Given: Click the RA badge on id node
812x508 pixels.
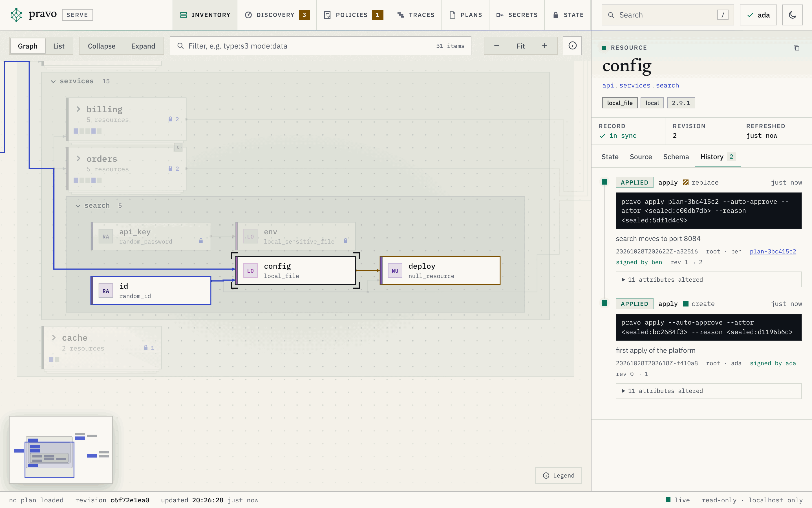Looking at the screenshot, I should pos(106,291).
